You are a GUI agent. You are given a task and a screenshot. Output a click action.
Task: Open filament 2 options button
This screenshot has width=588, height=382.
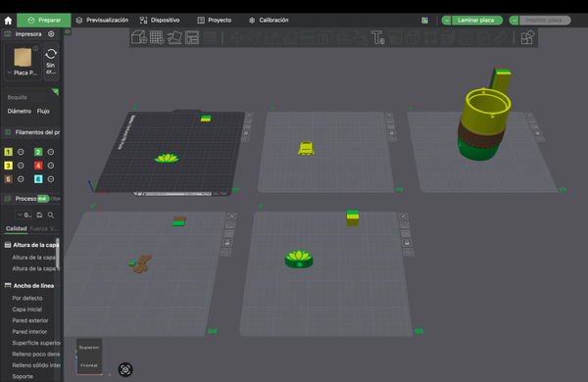(51, 152)
